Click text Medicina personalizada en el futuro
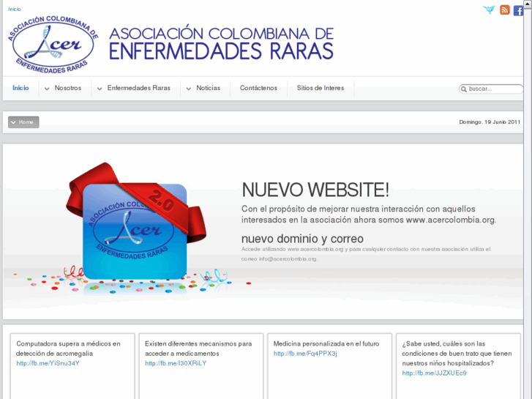The height and width of the screenshot is (399, 532). click(x=326, y=343)
